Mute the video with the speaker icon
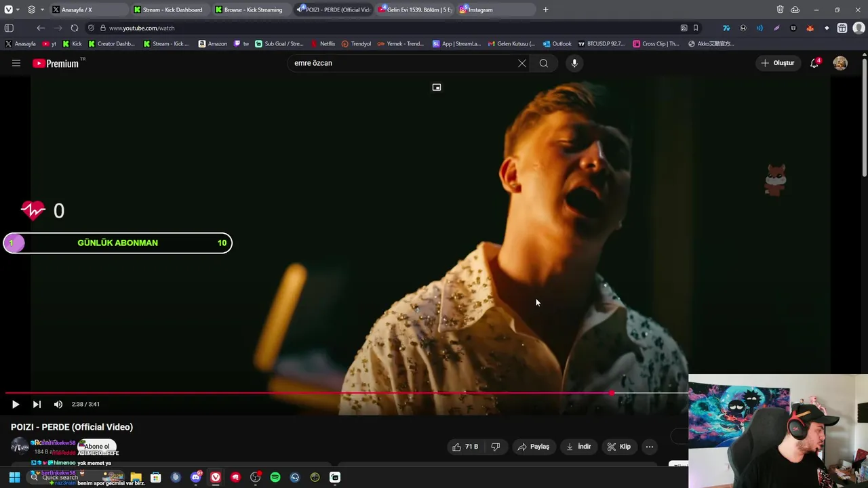This screenshot has width=868, height=488. [58, 404]
